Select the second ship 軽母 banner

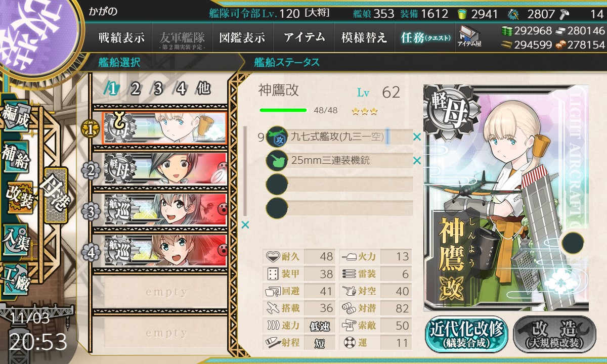pos(165,169)
